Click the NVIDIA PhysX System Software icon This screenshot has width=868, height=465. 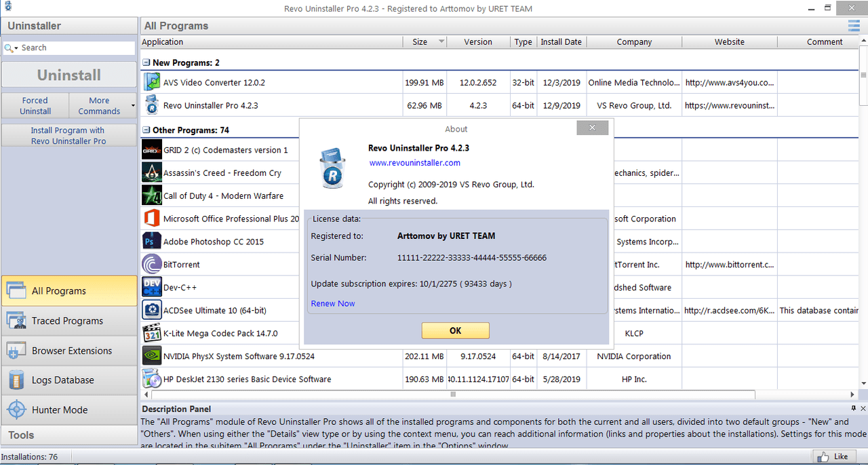tap(151, 356)
